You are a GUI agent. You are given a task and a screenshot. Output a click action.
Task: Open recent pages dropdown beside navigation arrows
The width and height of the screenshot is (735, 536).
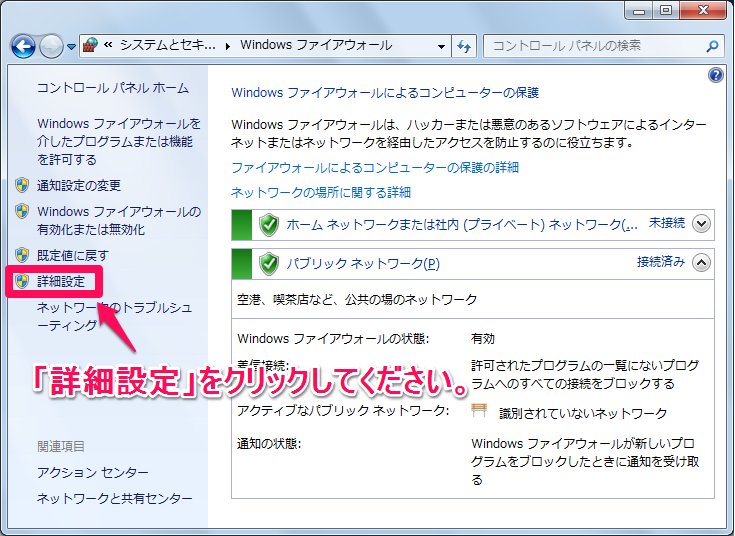(71, 46)
